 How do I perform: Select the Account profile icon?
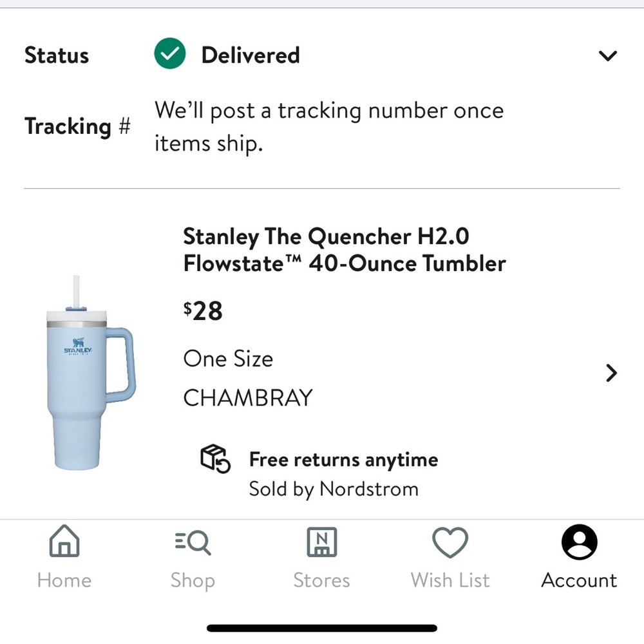578,542
